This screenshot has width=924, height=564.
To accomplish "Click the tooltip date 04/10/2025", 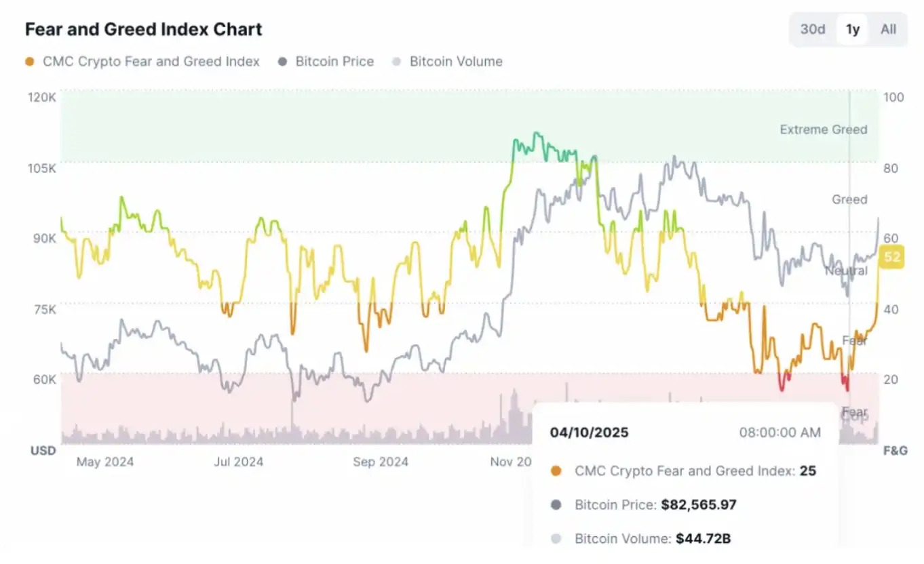I will [589, 432].
